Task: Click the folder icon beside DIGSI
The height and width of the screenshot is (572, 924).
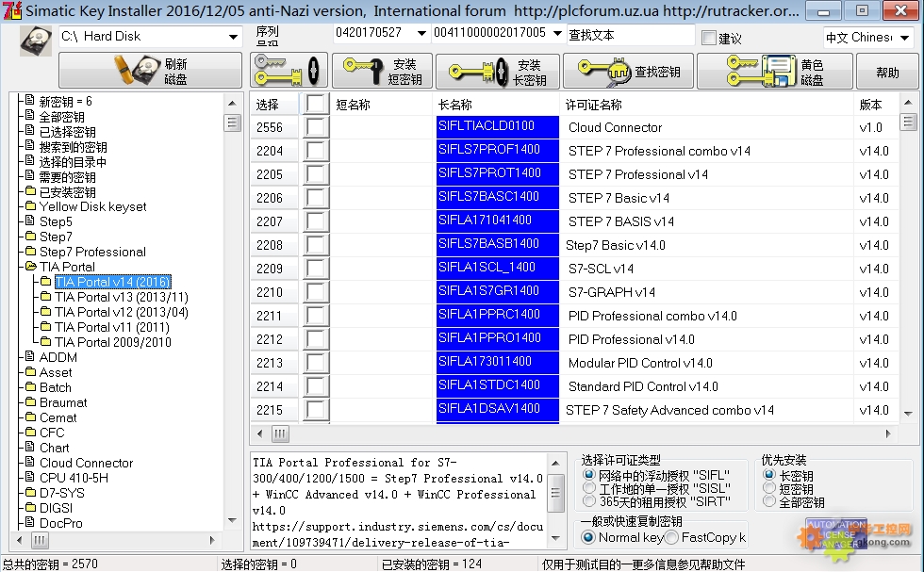Action: (x=30, y=507)
